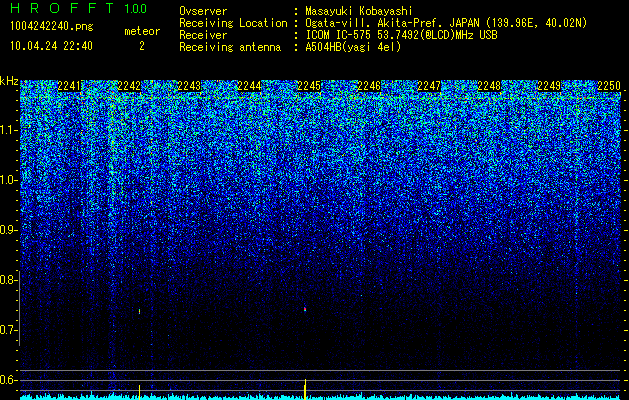Click the 2242 time marker
Screen dimensions: 629x400
click(x=129, y=86)
